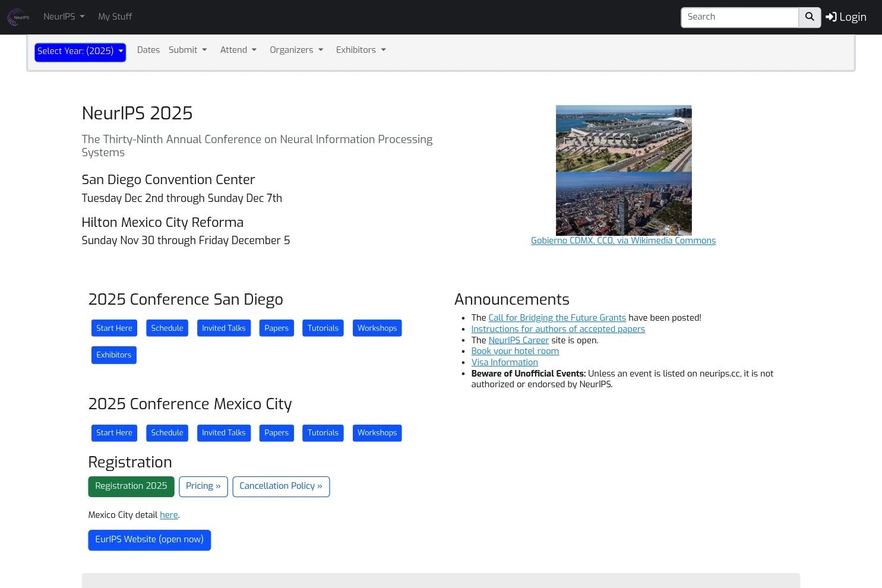Click the magnifying glass search button
This screenshot has height=588, width=882.
point(810,17)
